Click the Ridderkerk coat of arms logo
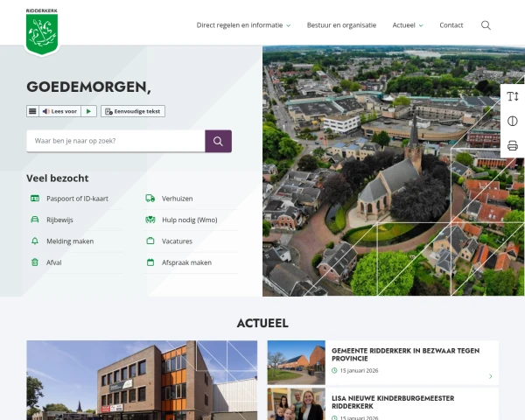Image resolution: width=525 pixels, height=420 pixels. pyautogui.click(x=42, y=31)
